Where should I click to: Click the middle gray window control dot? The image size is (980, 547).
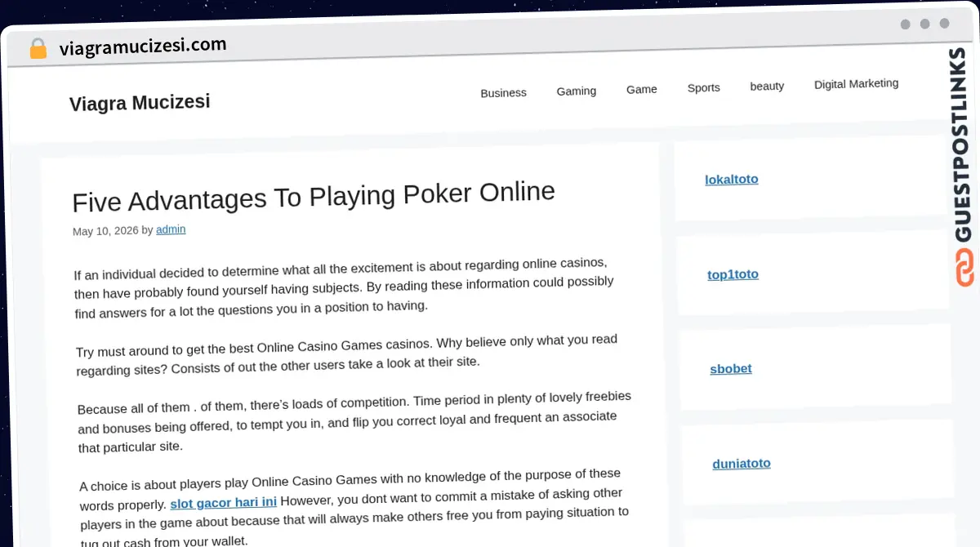coord(924,24)
